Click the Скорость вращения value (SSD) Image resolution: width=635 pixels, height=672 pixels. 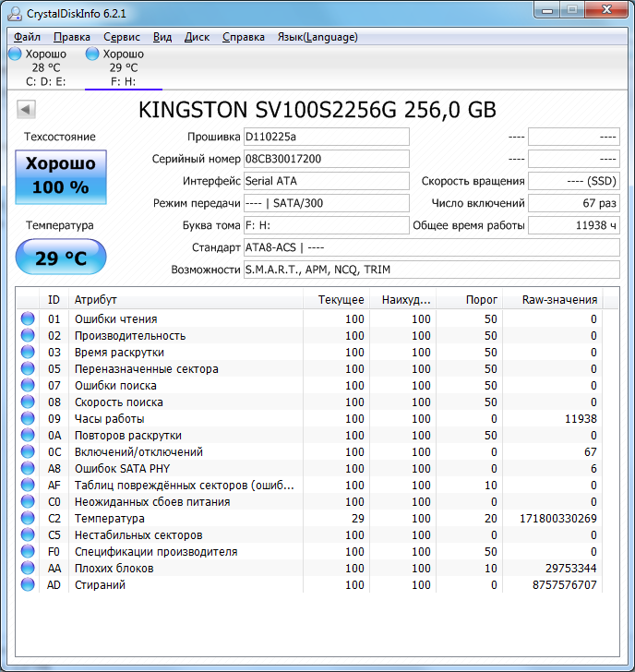[574, 181]
